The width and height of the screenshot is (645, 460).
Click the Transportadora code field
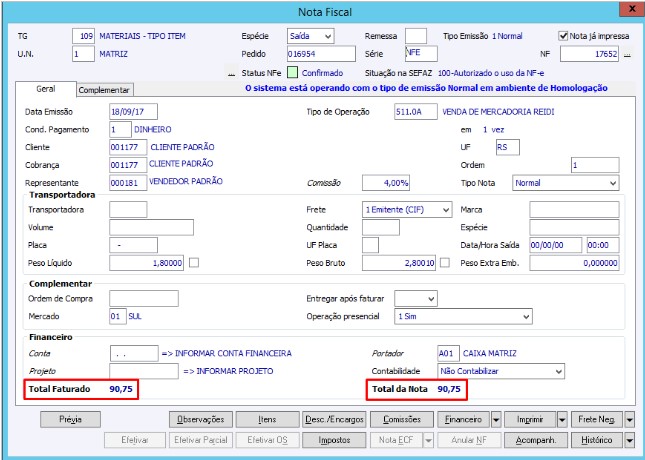(128, 209)
